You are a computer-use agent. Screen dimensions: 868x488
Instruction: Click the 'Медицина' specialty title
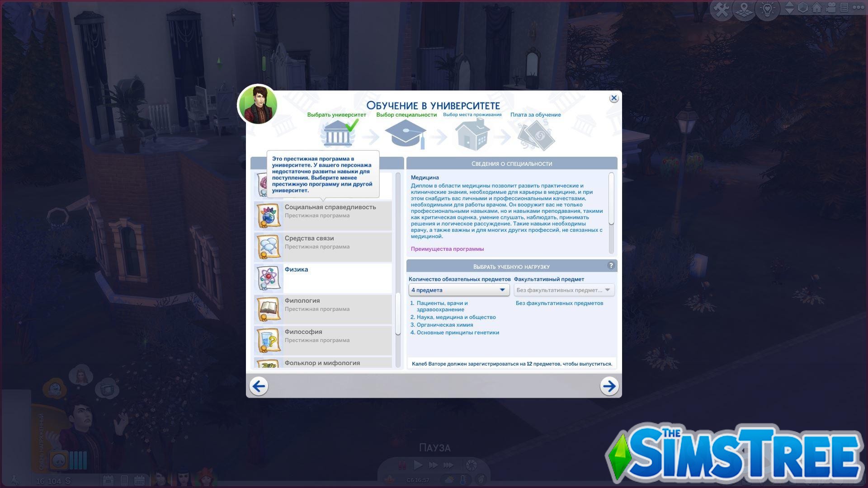click(425, 178)
